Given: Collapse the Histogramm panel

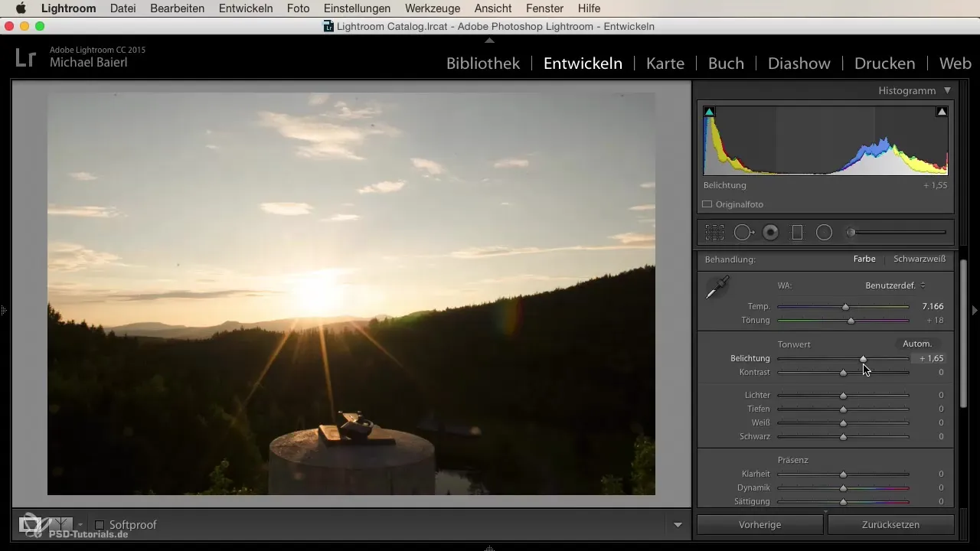Looking at the screenshot, I should coord(947,90).
